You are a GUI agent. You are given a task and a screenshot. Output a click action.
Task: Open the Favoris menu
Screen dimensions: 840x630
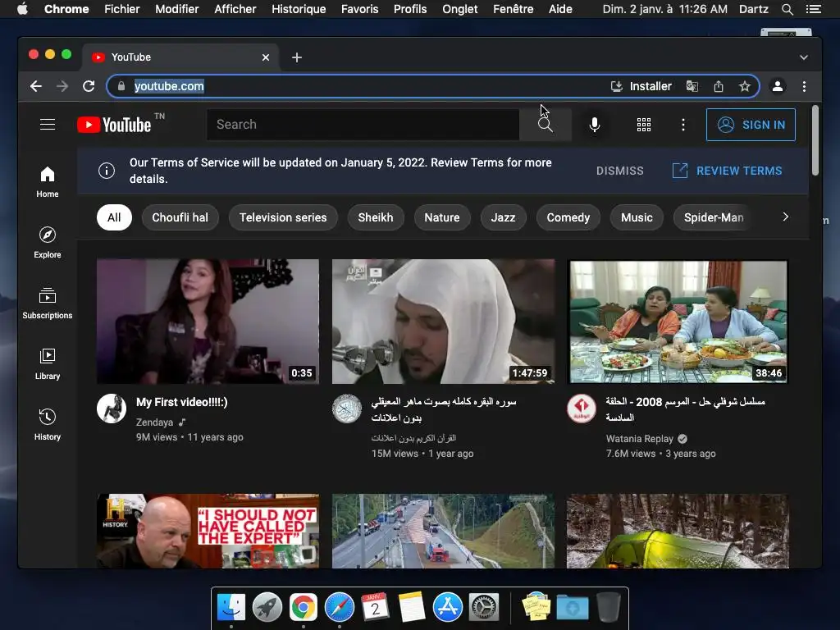pyautogui.click(x=359, y=9)
